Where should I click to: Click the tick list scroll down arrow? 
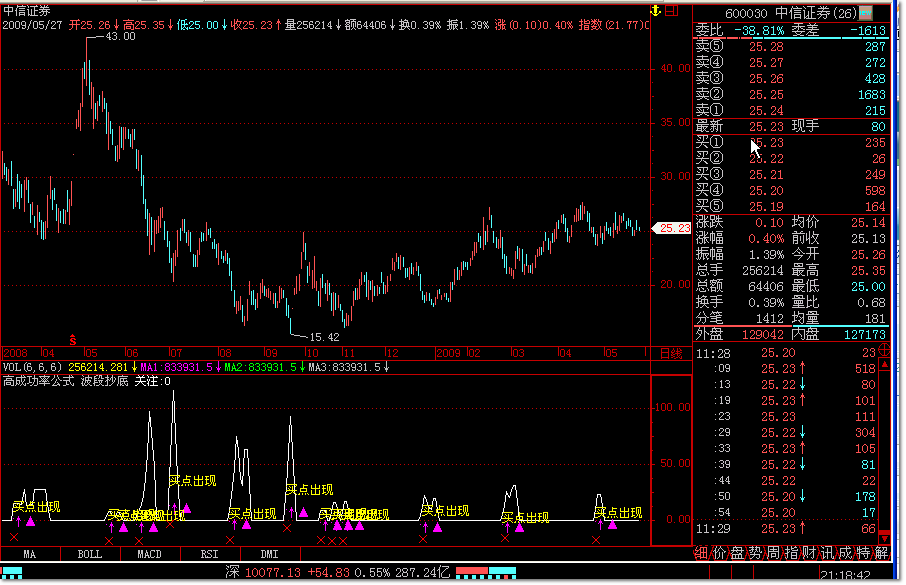click(884, 538)
